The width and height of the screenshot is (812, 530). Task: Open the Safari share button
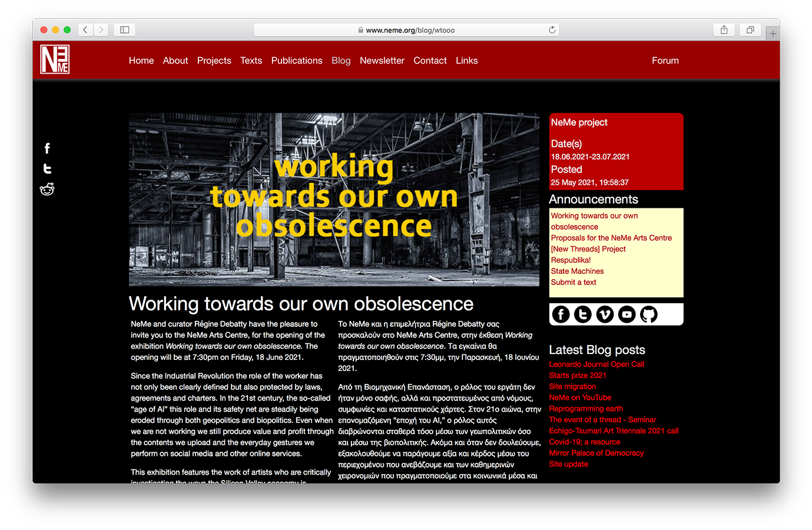[724, 29]
